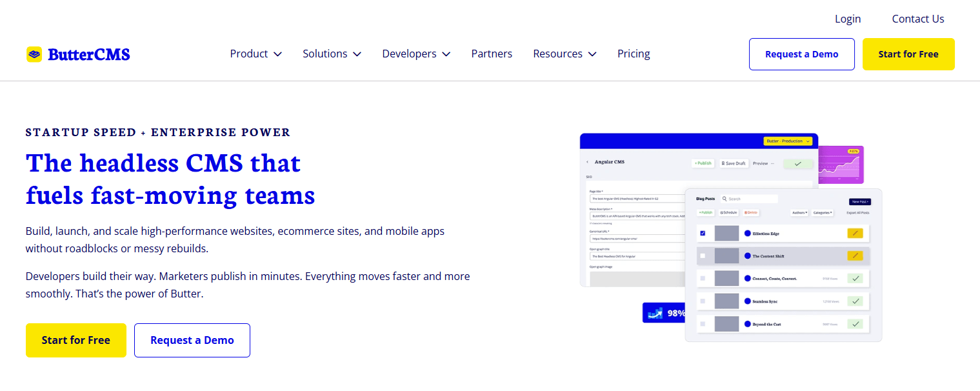The height and width of the screenshot is (391, 980).
Task: Click the Contact Us link
Action: pyautogui.click(x=917, y=19)
